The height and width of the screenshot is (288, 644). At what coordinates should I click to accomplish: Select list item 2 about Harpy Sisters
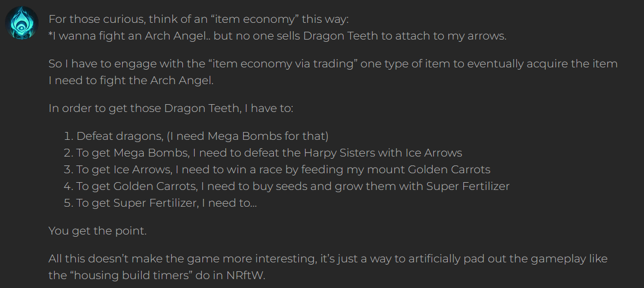(263, 153)
